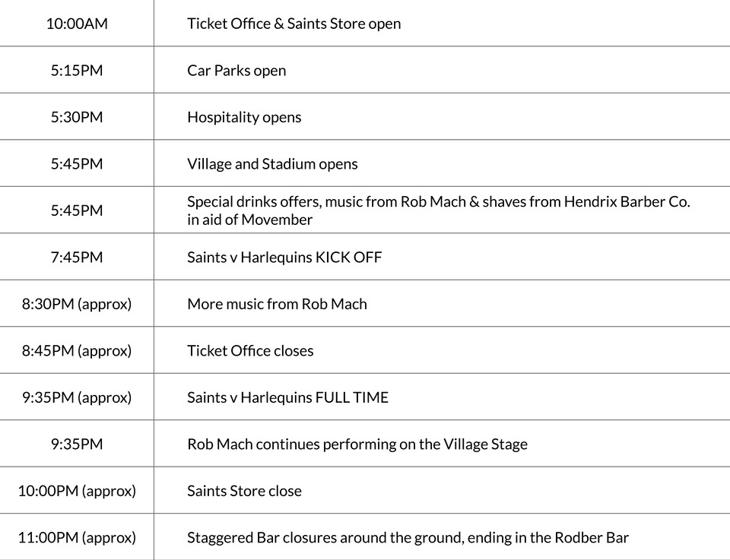
Task: Select 'Saints v Harlequins FULL TIME' entry
Action: click(x=287, y=397)
